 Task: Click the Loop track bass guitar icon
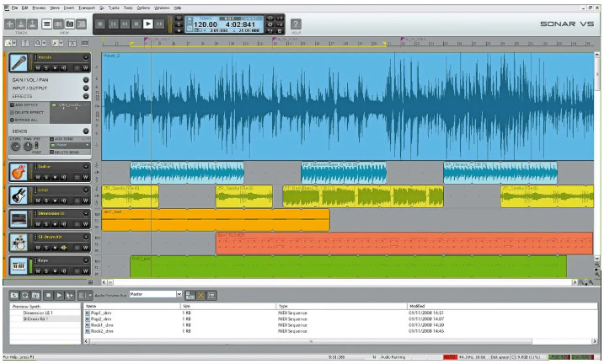18,195
